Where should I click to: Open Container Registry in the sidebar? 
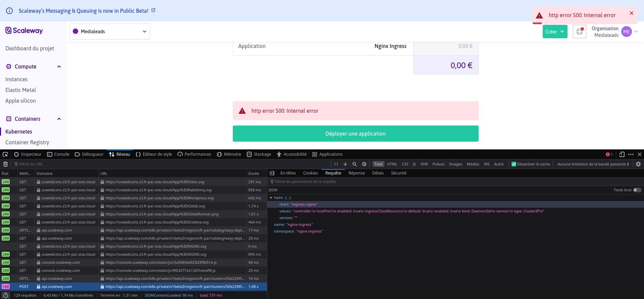tap(27, 142)
